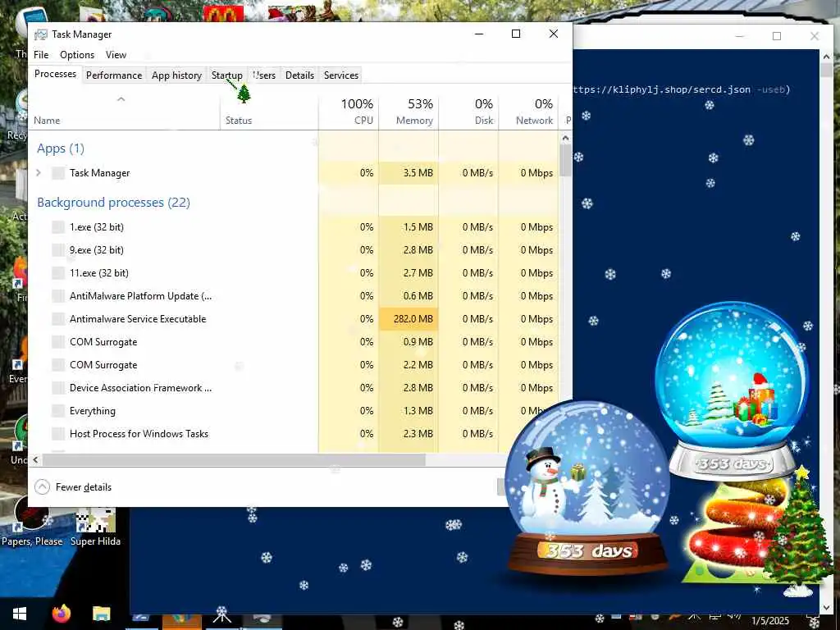840x630 pixels.
Task: Switch to the Details tab
Action: coord(299,75)
